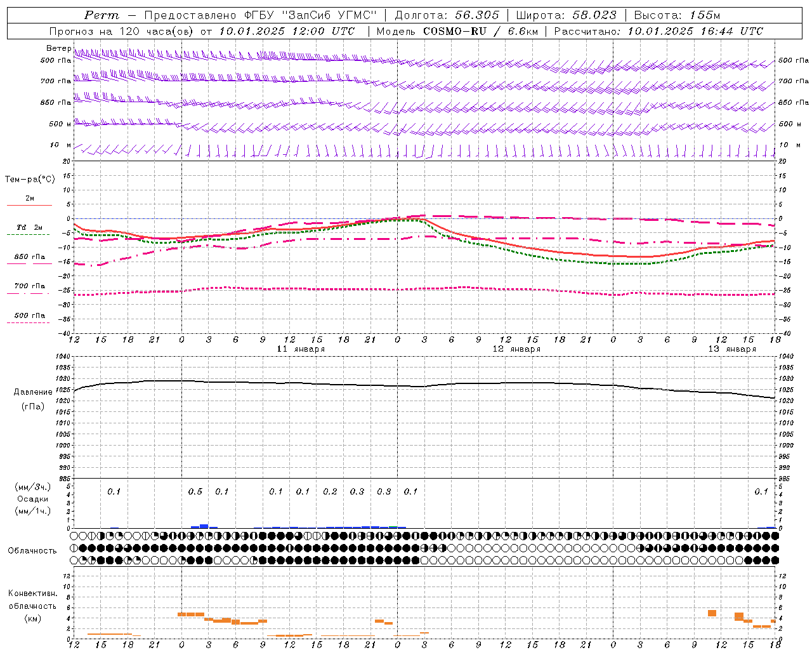This screenshot has width=812, height=650.
Task: Click the "Высота: 155м" header field
Action: [x=677, y=15]
